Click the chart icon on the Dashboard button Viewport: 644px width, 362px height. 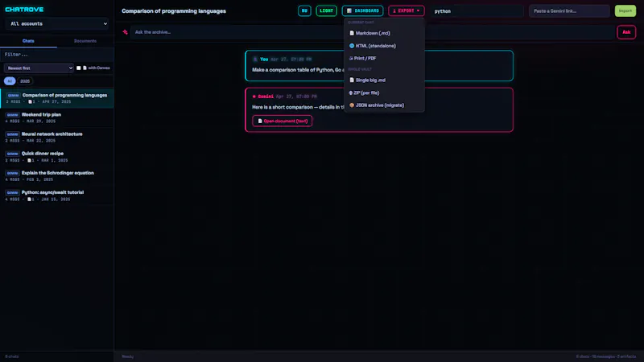(x=349, y=10)
